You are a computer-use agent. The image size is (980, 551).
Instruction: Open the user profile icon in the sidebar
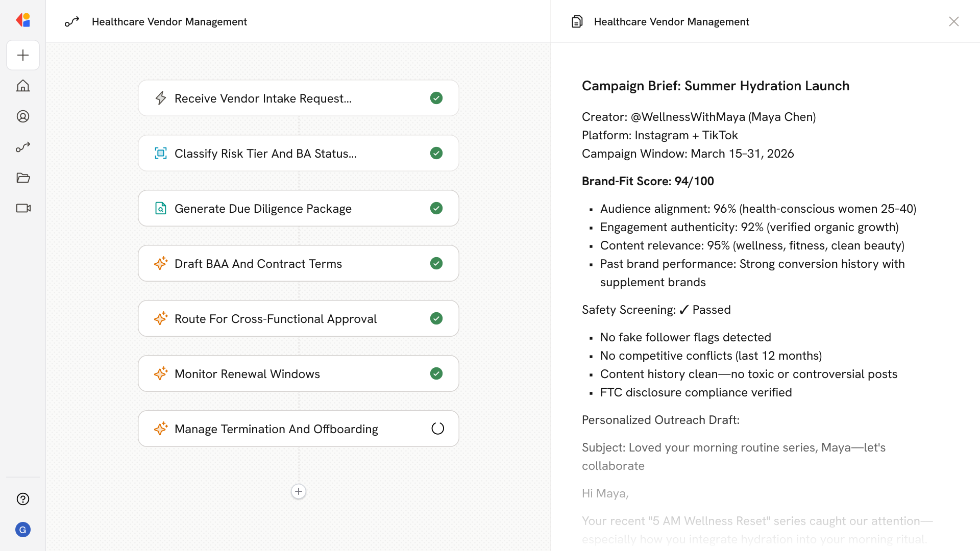pos(23,116)
